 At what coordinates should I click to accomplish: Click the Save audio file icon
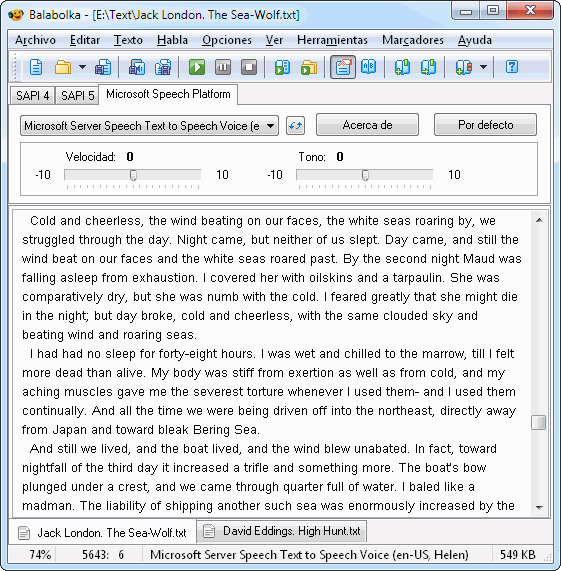click(x=137, y=67)
